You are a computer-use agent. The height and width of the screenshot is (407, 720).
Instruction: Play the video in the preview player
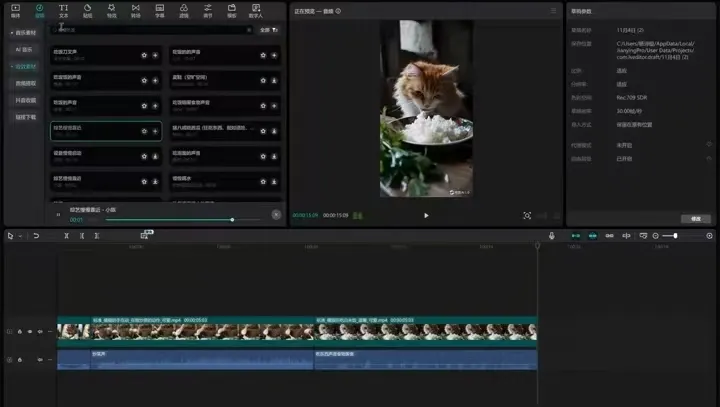[x=426, y=215]
